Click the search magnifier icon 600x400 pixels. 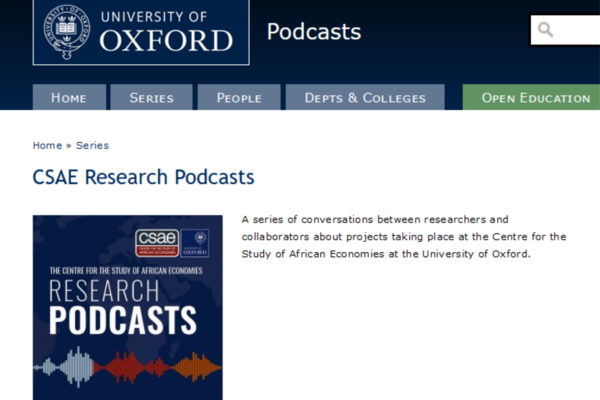(545, 29)
